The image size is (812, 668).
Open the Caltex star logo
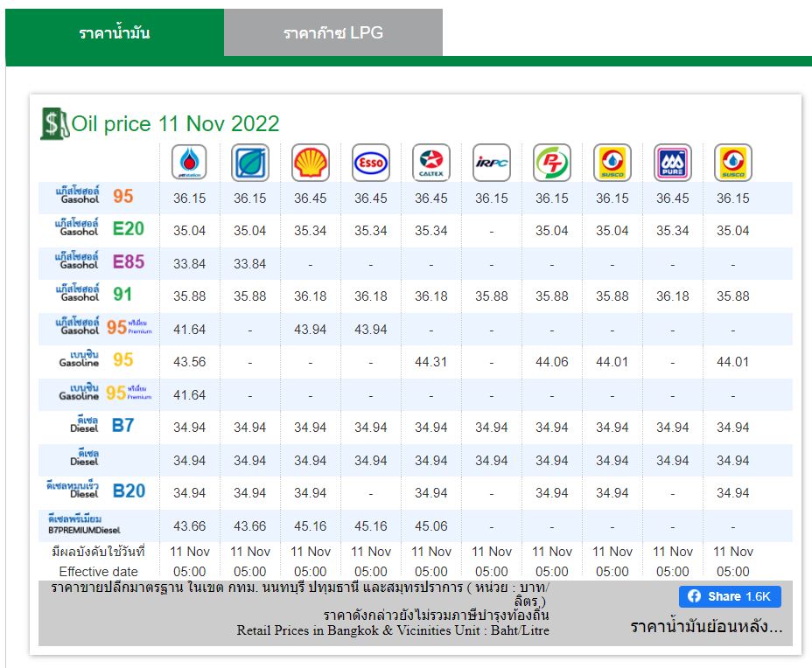430,163
